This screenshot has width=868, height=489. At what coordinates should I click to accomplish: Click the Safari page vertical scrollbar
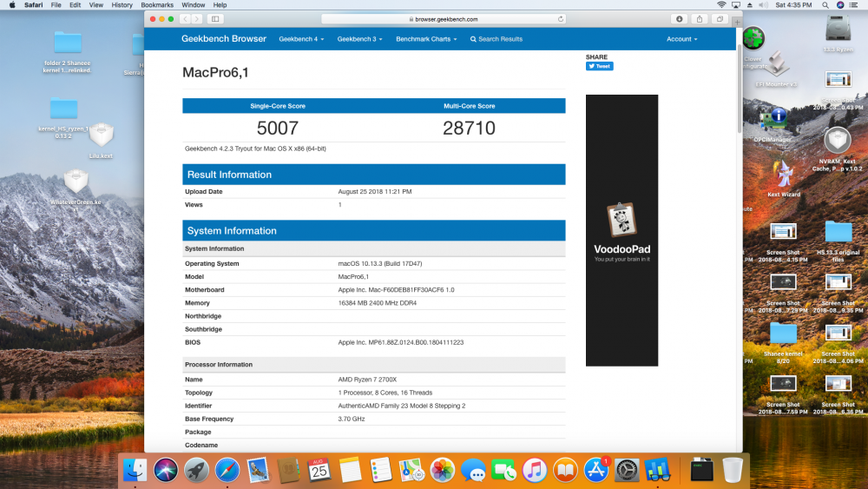[739, 89]
